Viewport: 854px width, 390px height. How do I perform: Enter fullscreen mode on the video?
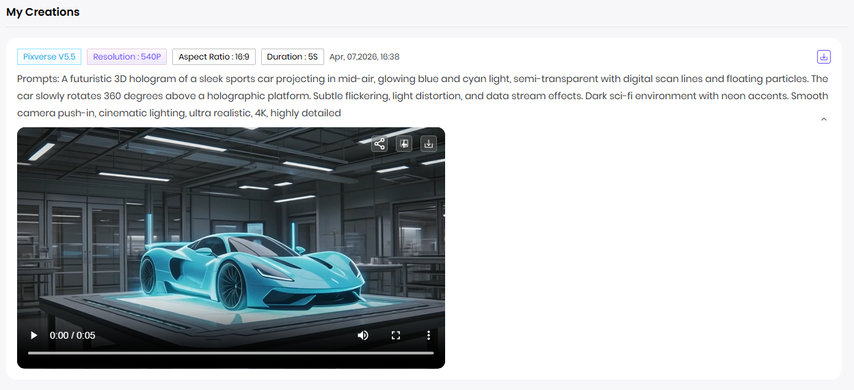pyautogui.click(x=396, y=335)
